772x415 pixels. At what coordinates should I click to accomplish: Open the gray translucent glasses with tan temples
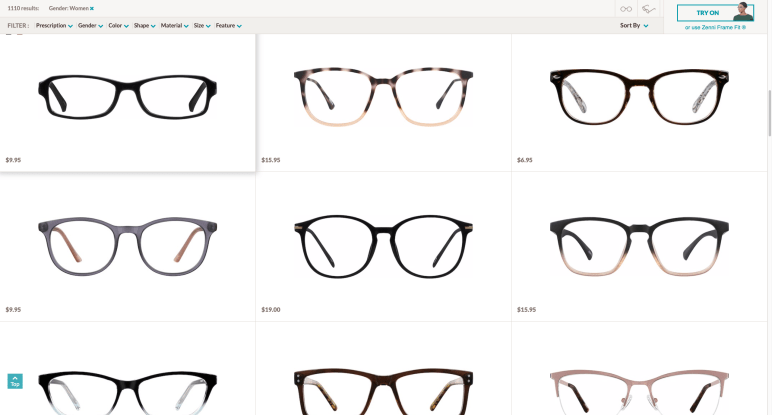128,246
